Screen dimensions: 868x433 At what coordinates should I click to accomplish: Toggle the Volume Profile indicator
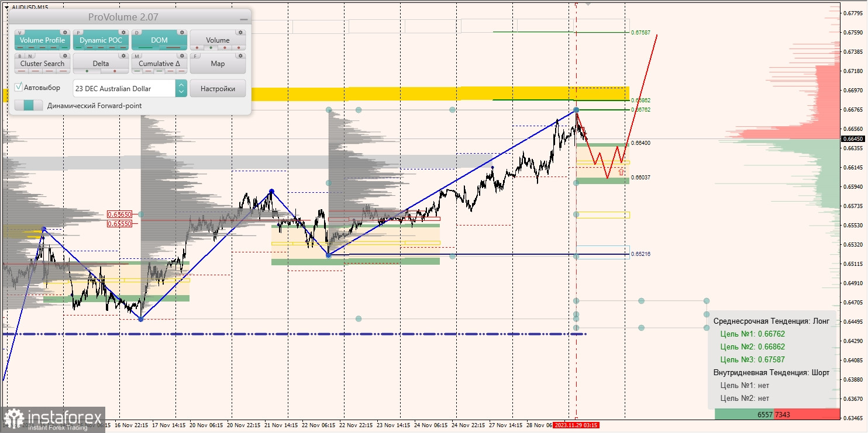(42, 40)
